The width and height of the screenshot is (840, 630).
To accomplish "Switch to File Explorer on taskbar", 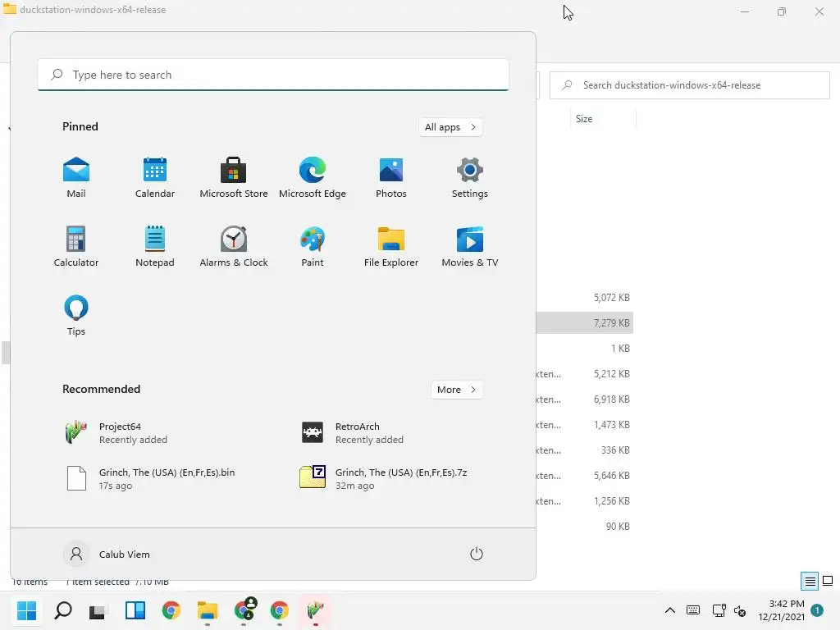I will point(208,610).
